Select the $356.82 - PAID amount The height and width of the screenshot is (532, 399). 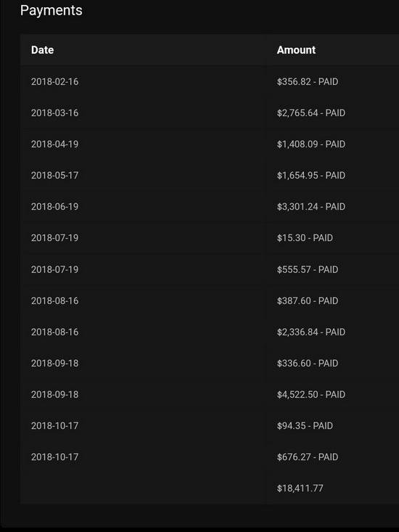pos(308,82)
